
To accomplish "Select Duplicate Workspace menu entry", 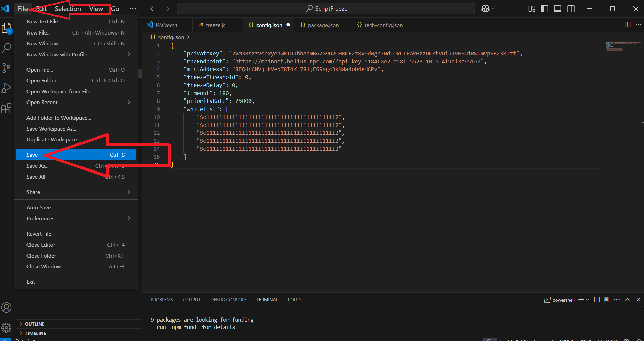I will pyautogui.click(x=76, y=139).
